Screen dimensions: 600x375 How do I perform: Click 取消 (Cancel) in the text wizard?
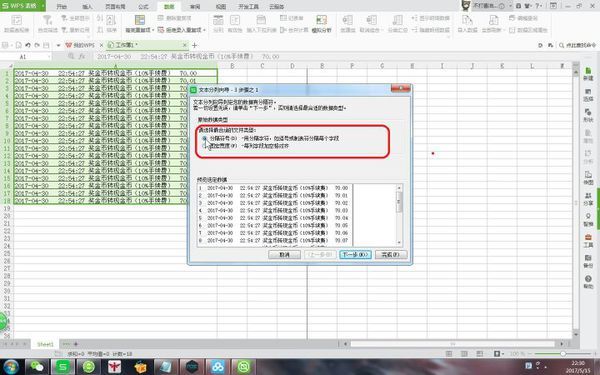click(284, 254)
